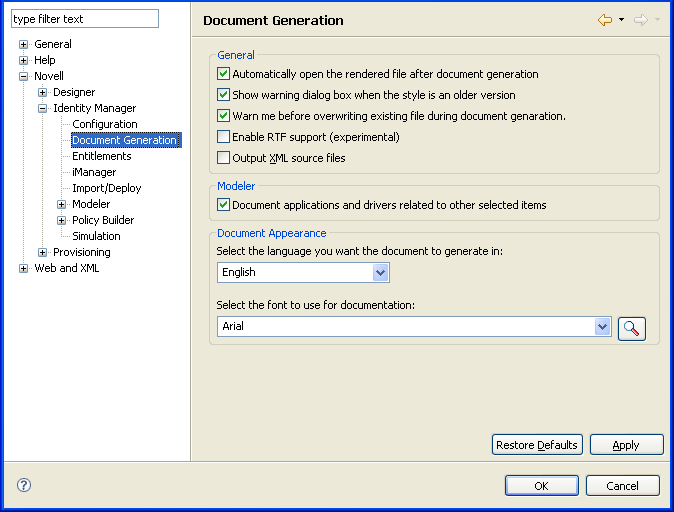This screenshot has width=674, height=512.
Task: Toggle show warning dialog for older style
Action: pos(223,95)
